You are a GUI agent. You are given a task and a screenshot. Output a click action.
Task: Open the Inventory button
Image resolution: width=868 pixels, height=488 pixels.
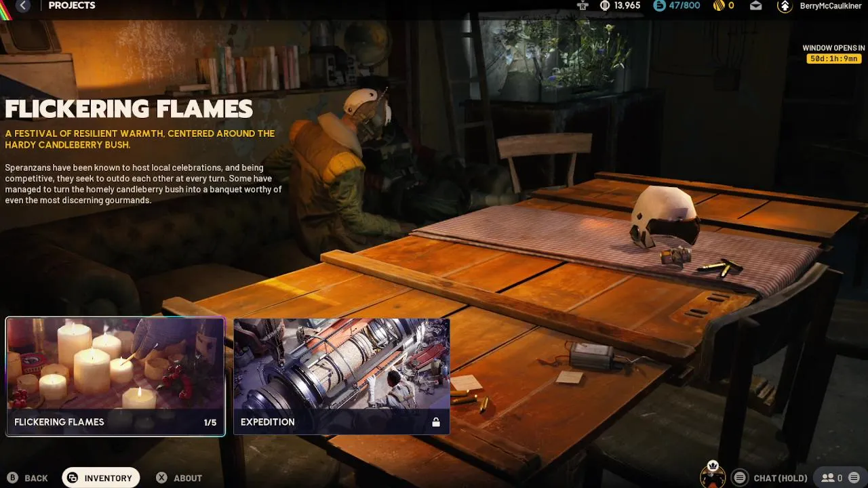(x=101, y=478)
